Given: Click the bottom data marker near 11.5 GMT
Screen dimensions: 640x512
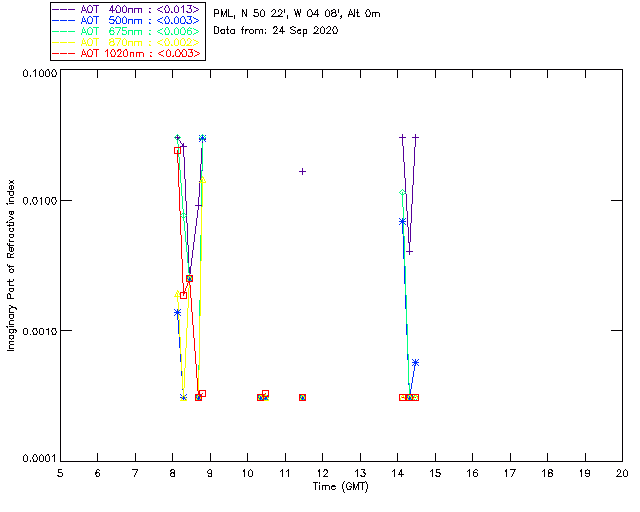Looking at the screenshot, I should [302, 397].
